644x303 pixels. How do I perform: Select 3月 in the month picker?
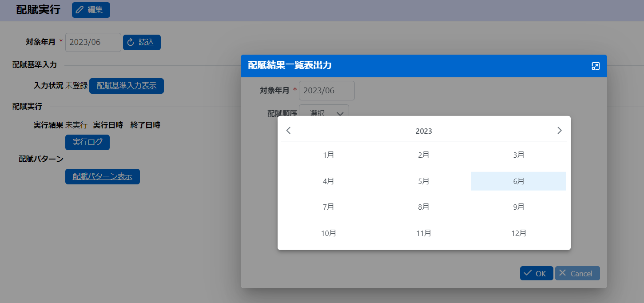[519, 155]
